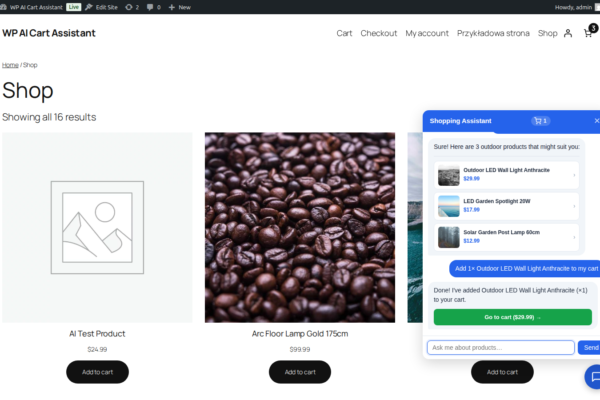
Task: Click the Home breadcrumb link
Action: [10, 65]
